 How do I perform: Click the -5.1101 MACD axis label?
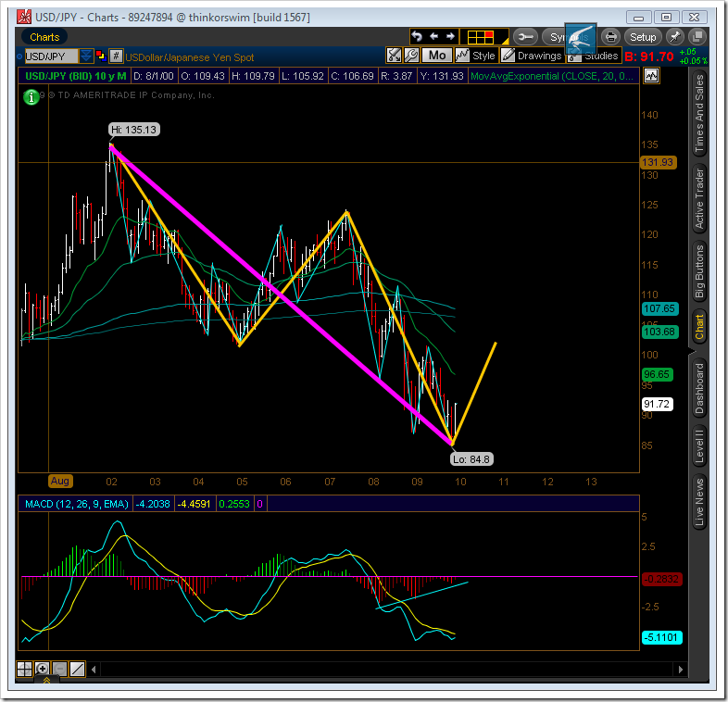[x=661, y=637]
